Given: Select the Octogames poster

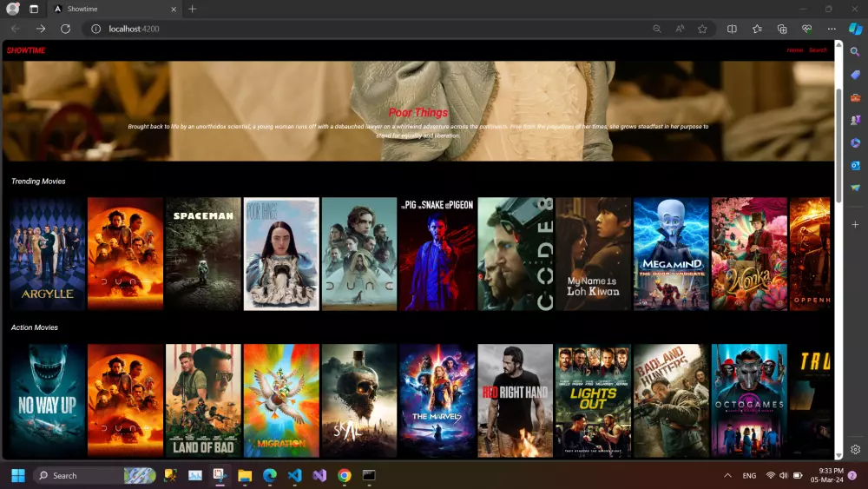Looking at the screenshot, I should pyautogui.click(x=750, y=400).
